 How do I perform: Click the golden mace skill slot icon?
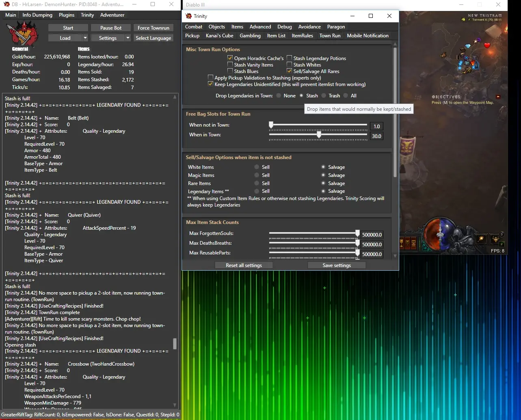(x=481, y=239)
